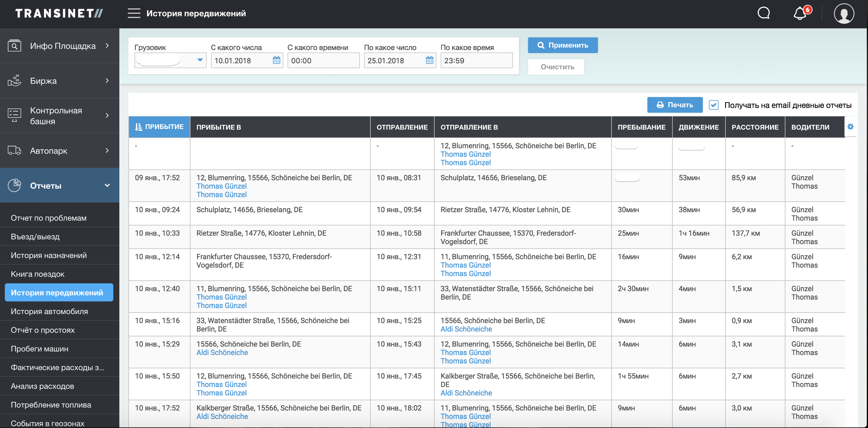Click the Применить button
Screen dimensions: 868x428
(562, 45)
